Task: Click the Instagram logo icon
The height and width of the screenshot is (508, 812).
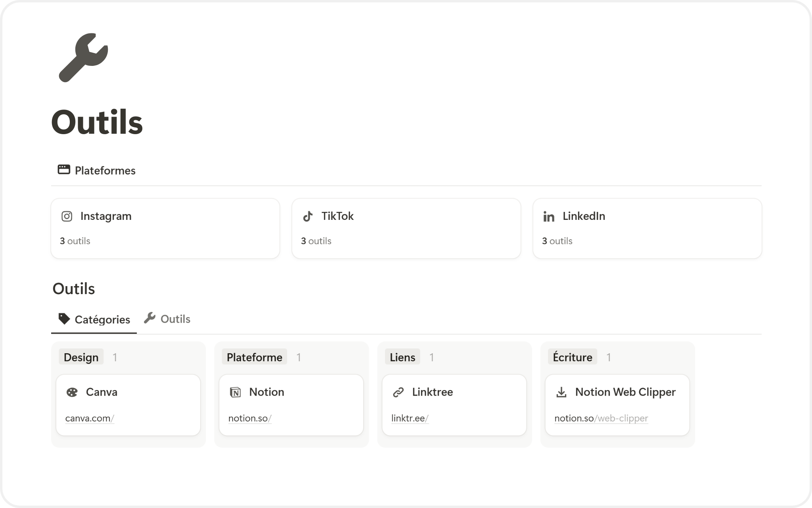Action: (x=67, y=216)
